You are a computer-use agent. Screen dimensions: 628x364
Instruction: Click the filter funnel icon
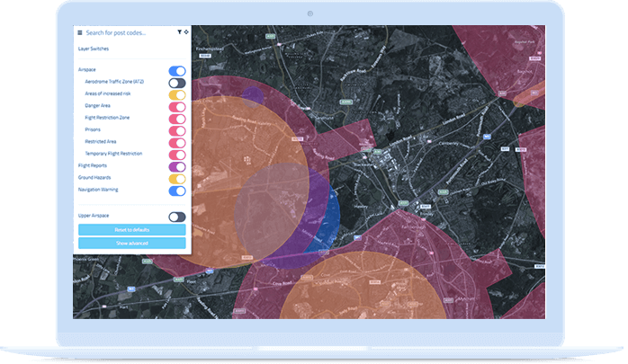point(179,32)
